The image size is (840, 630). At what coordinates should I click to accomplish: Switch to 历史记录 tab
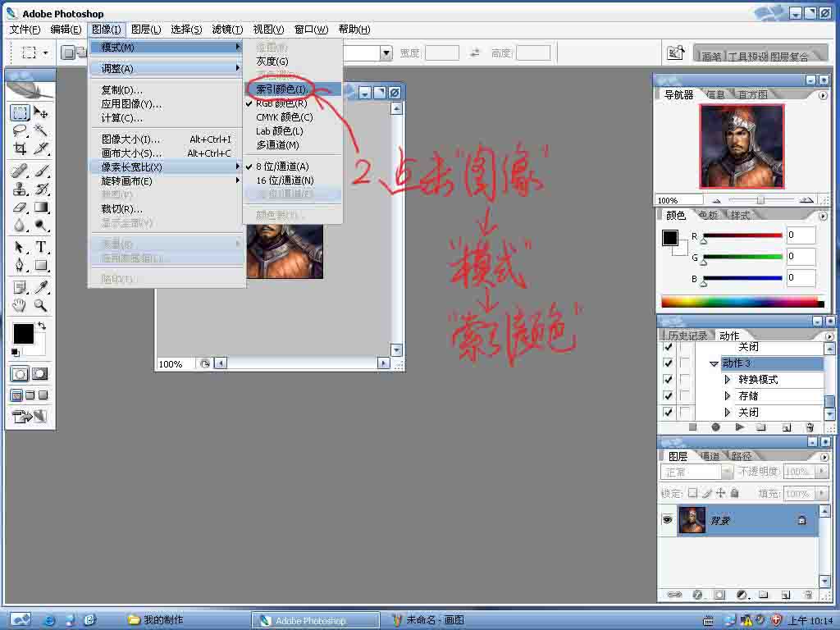687,336
